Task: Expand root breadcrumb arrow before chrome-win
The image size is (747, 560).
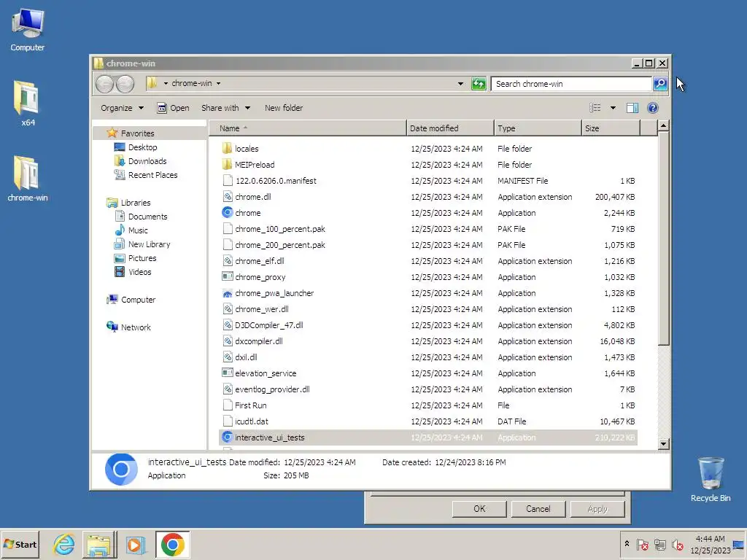Action: tap(166, 83)
